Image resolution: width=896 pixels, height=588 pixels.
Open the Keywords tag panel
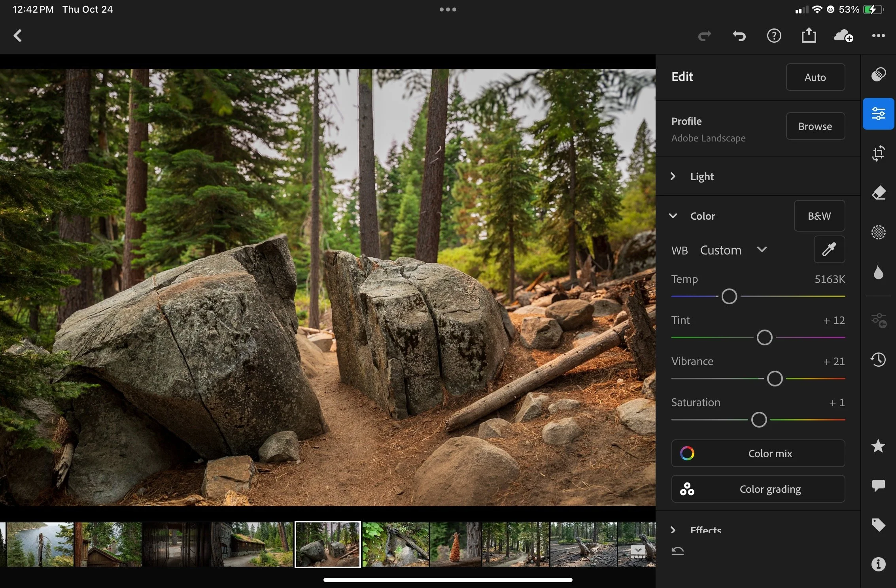(x=878, y=525)
